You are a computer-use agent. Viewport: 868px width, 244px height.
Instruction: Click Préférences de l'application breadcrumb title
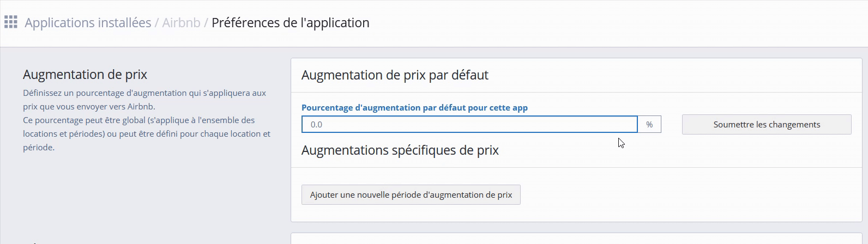point(290,23)
